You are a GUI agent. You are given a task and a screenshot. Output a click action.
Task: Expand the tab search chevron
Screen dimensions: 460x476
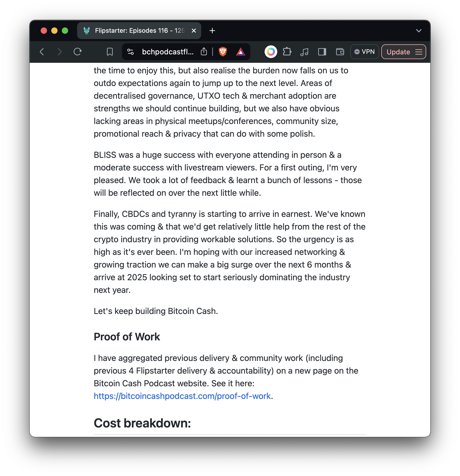419,31
